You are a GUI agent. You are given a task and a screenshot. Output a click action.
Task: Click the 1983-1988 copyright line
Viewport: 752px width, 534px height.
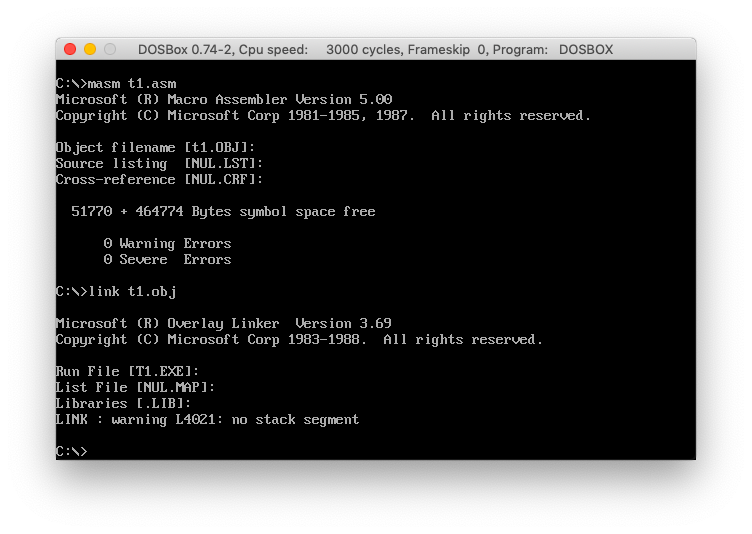299,340
